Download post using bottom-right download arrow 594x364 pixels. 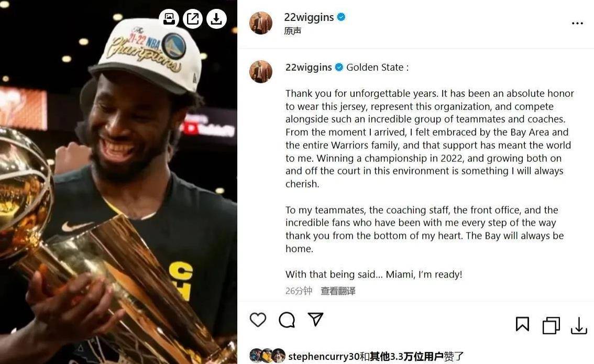coord(579,326)
